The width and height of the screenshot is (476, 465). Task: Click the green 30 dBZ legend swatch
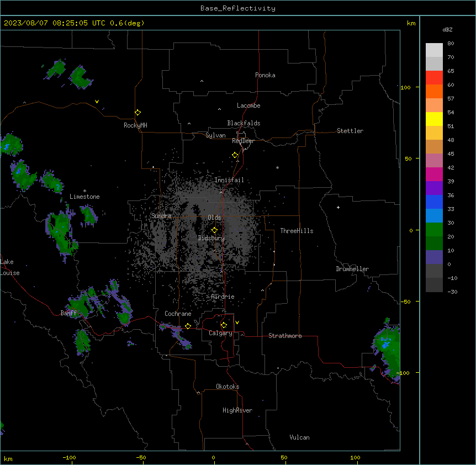(x=434, y=230)
